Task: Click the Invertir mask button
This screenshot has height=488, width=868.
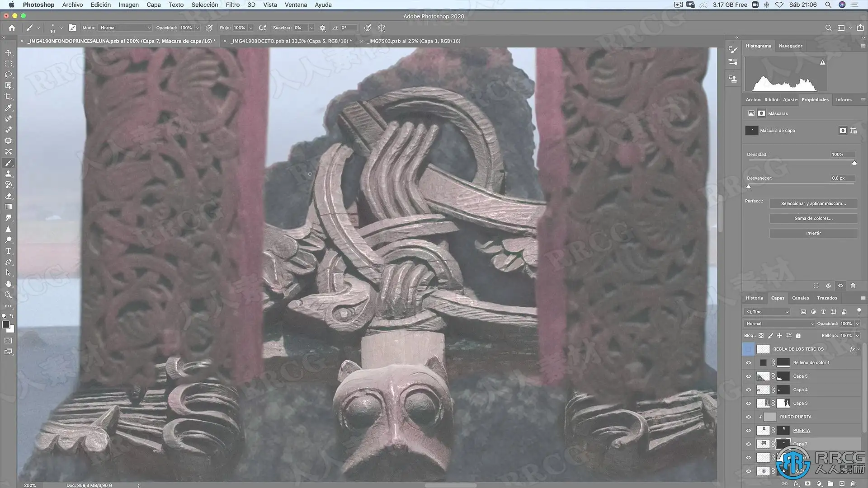Action: click(813, 233)
